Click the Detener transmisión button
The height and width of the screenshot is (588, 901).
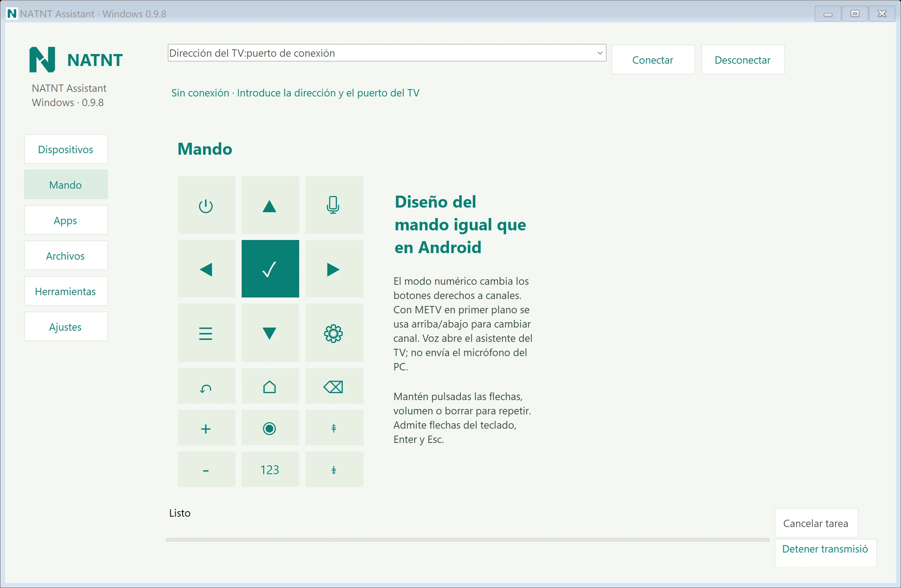[825, 553]
